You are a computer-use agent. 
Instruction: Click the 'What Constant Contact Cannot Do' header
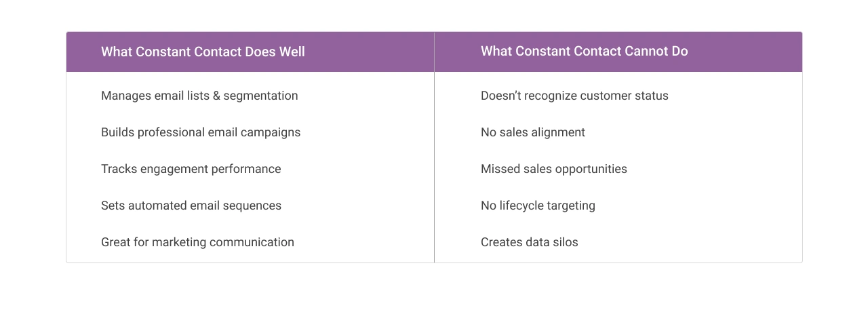pyautogui.click(x=584, y=51)
